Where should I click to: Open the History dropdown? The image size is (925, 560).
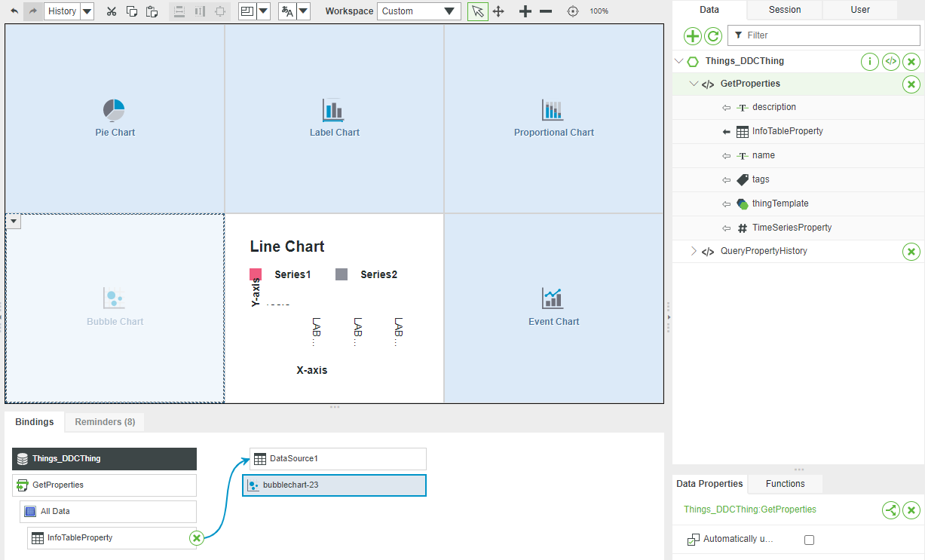86,11
